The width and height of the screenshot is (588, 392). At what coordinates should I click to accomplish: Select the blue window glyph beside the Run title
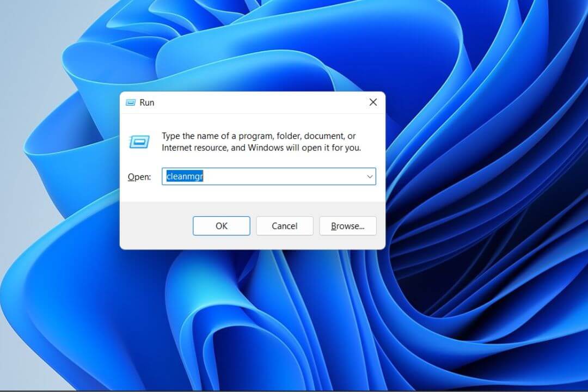(130, 102)
